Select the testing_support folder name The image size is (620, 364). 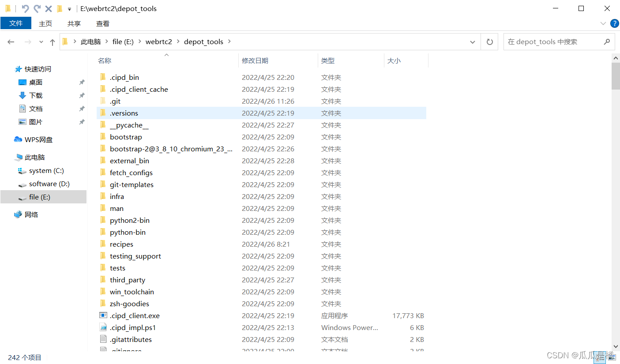(135, 256)
